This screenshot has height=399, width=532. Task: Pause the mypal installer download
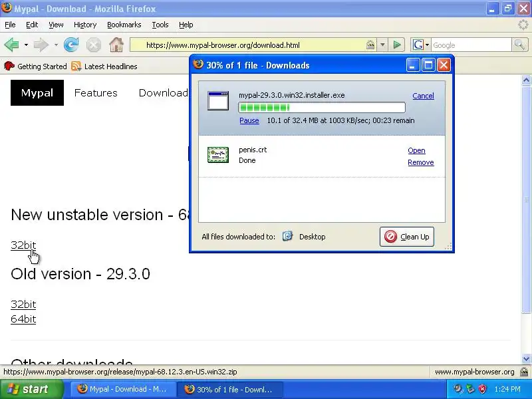[249, 120]
